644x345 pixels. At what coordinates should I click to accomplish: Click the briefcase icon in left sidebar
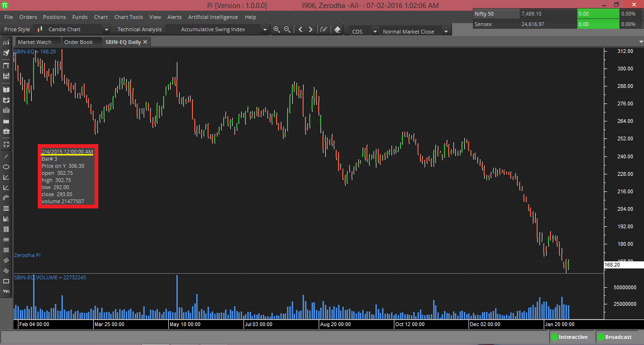(x=6, y=131)
